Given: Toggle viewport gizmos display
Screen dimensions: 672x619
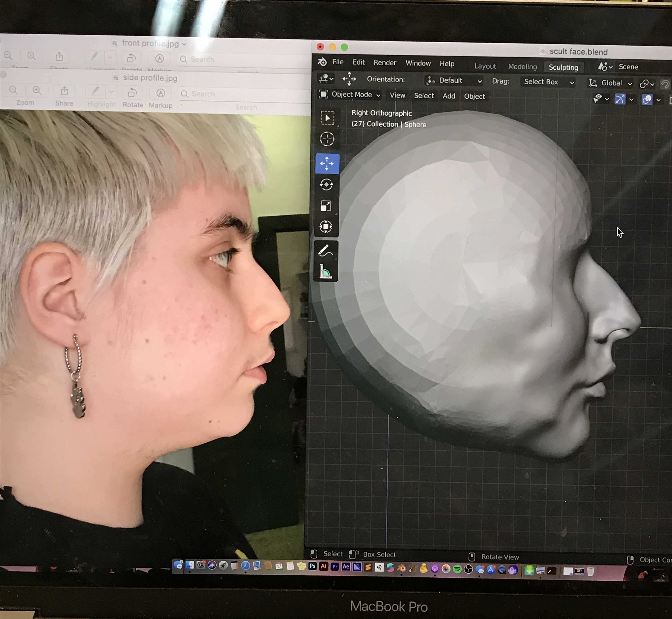Looking at the screenshot, I should point(620,99).
